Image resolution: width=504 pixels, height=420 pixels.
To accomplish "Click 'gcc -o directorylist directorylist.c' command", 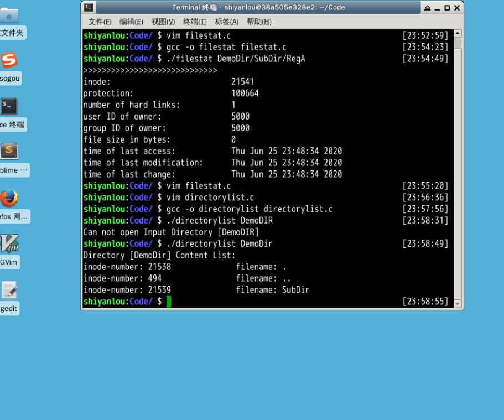I will 250,209.
